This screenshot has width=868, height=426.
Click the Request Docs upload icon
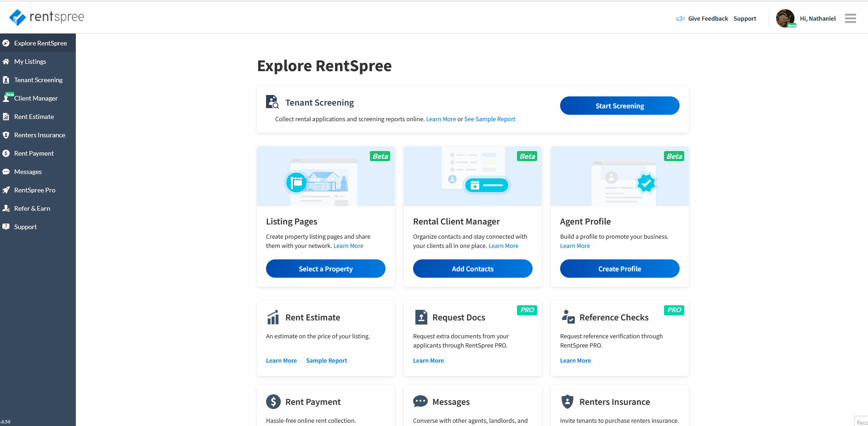pos(421,317)
